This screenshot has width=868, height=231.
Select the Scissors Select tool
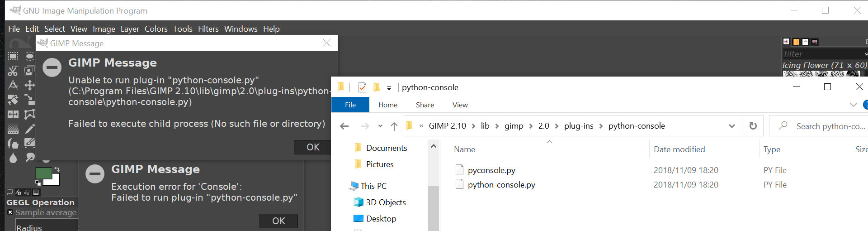tap(13, 71)
